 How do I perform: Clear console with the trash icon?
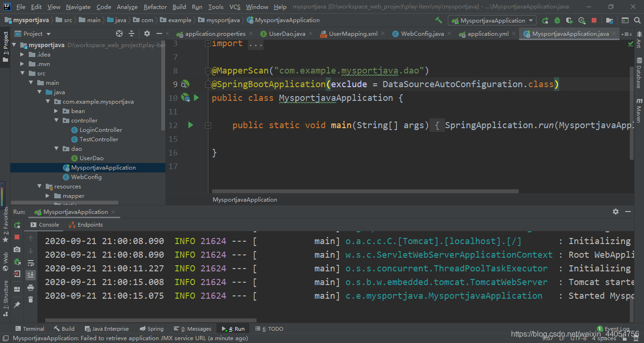[x=31, y=300]
